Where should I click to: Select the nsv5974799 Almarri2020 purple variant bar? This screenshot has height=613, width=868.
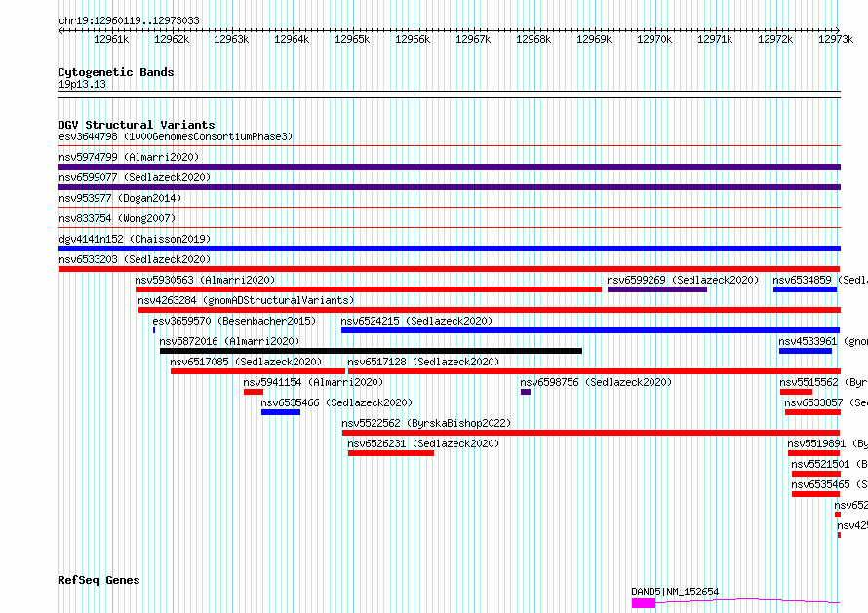[x=449, y=167]
